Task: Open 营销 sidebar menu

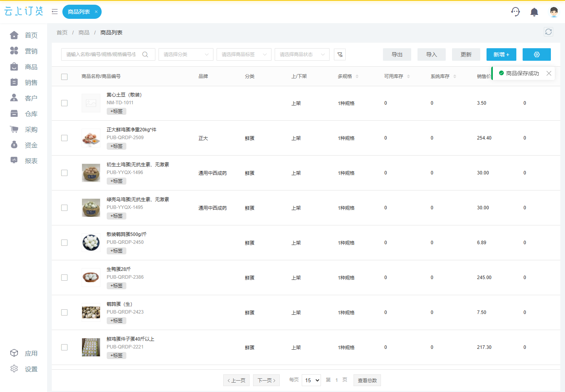Action: 24,51
